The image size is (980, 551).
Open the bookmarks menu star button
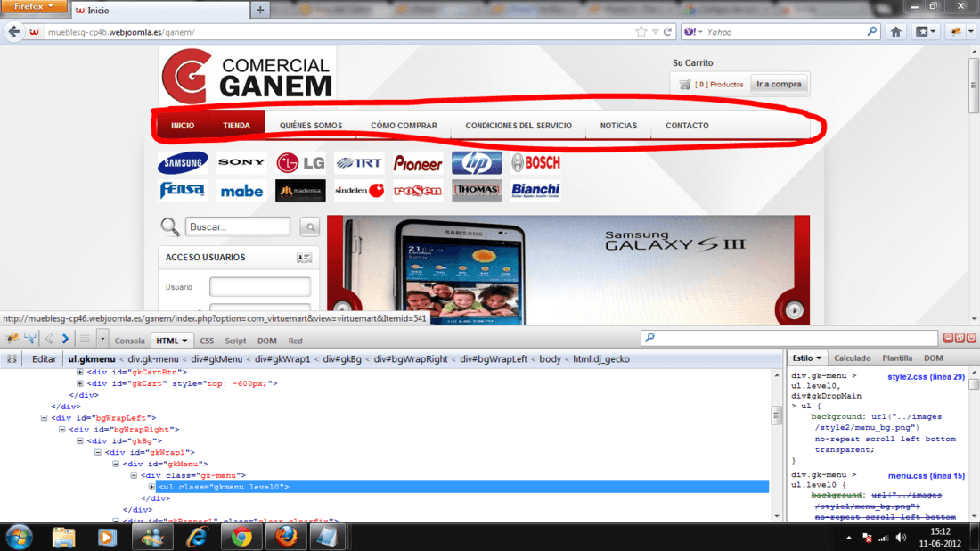[926, 32]
